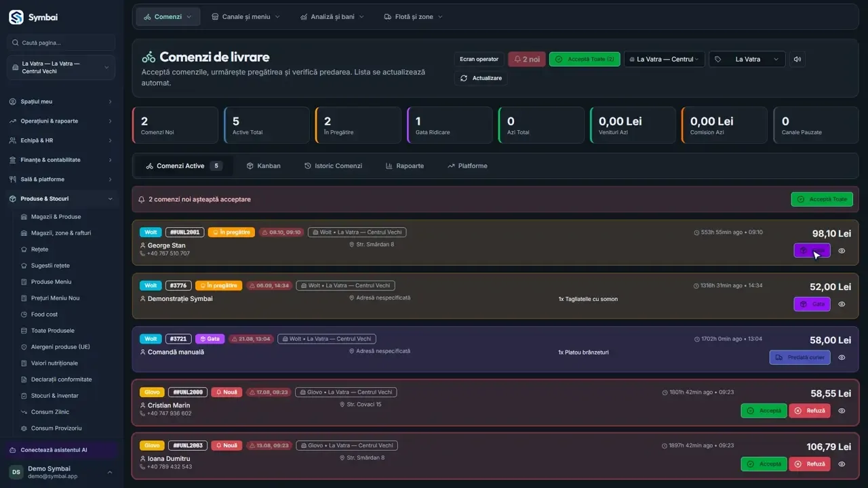The height and width of the screenshot is (488, 868).
Task: Expand the Sală & platforme section
Action: pyautogui.click(x=61, y=180)
